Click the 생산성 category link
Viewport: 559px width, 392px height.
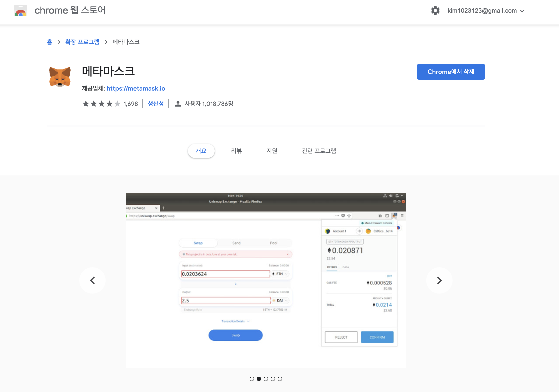156,104
